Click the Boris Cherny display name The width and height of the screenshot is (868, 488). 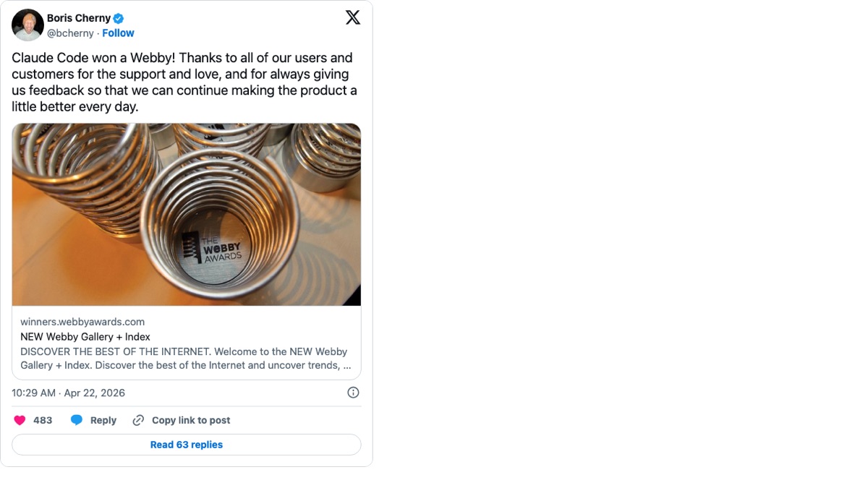79,18
